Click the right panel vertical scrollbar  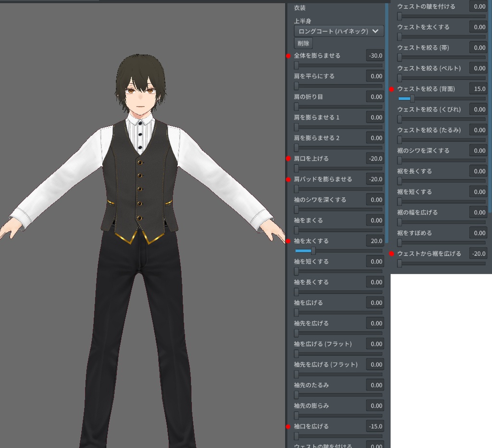pos(490,108)
